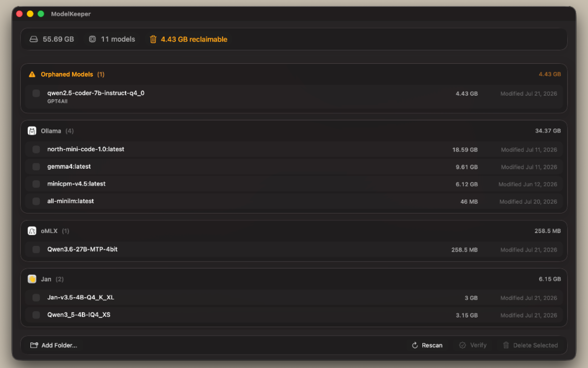Click the Jan-v3.5-4B-Q4_K_XL model name
588x368 pixels.
81,298
